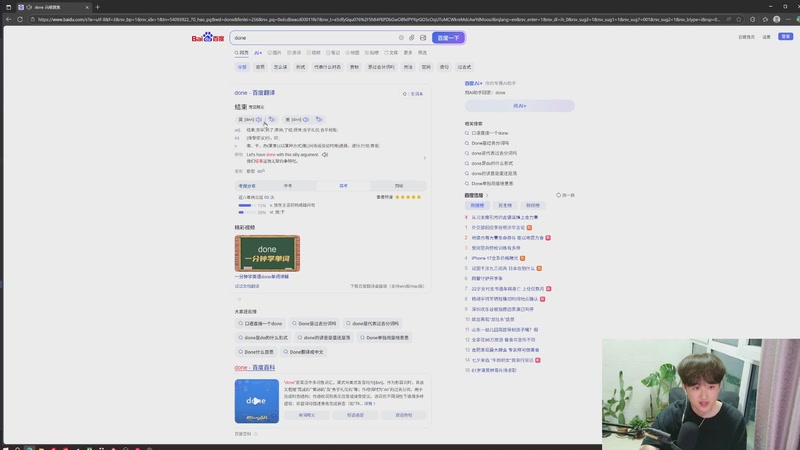Click the right chevron beside example sentence
This screenshot has height=450, width=800.
[424, 158]
